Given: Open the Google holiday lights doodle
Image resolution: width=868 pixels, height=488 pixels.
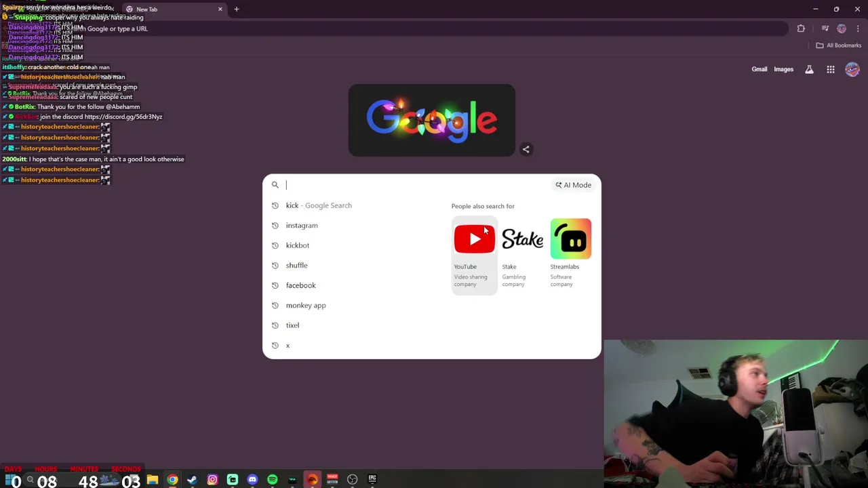Looking at the screenshot, I should point(432,120).
